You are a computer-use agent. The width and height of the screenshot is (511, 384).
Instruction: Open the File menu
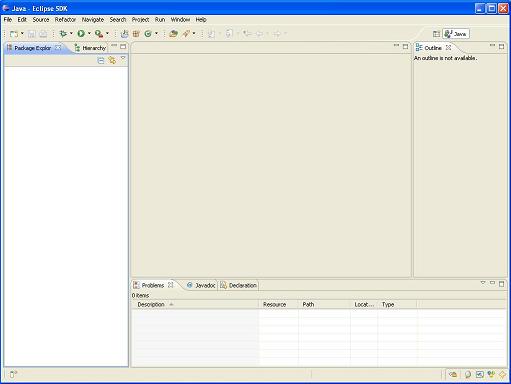tap(8, 20)
